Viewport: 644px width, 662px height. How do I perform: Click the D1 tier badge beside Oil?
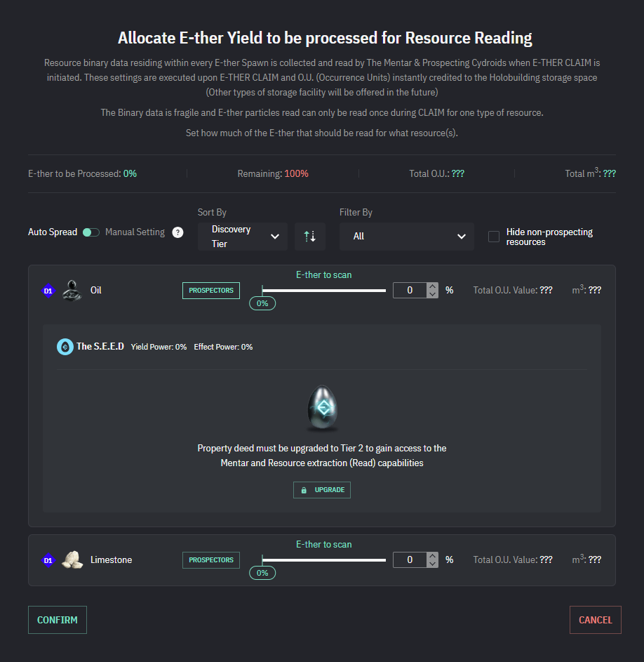(48, 290)
